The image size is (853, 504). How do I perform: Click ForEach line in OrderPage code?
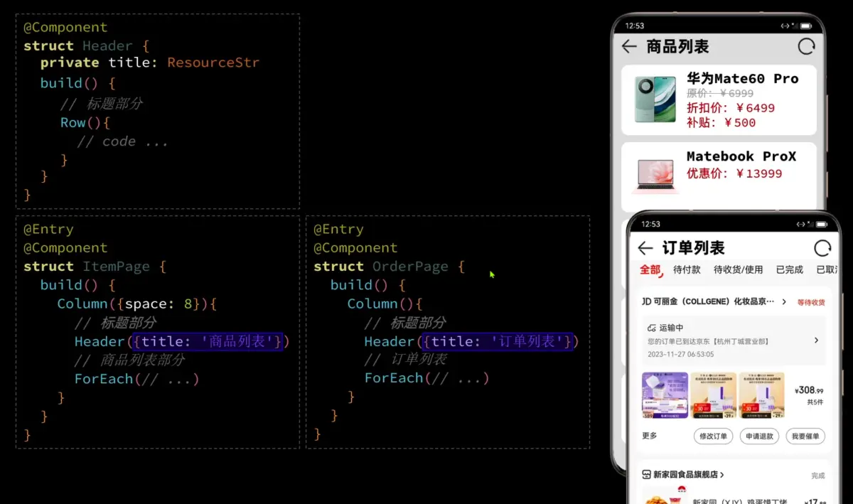[x=427, y=378]
